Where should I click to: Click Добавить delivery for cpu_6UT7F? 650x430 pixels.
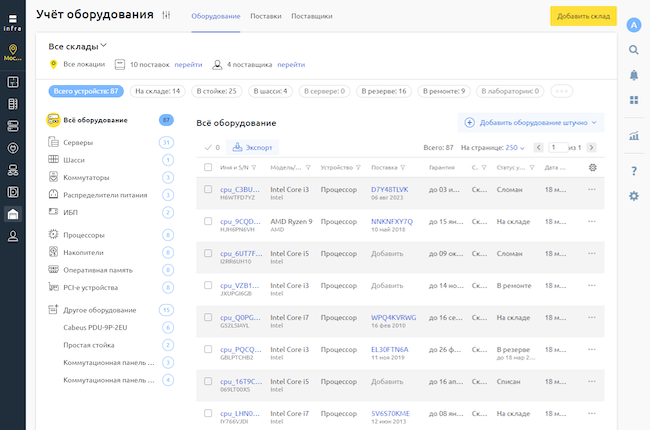pos(387,253)
